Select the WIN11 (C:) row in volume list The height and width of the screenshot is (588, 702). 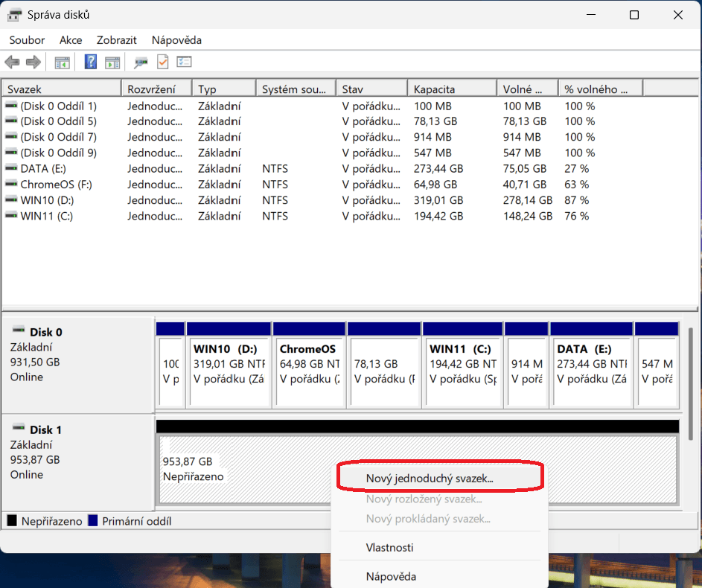click(46, 216)
